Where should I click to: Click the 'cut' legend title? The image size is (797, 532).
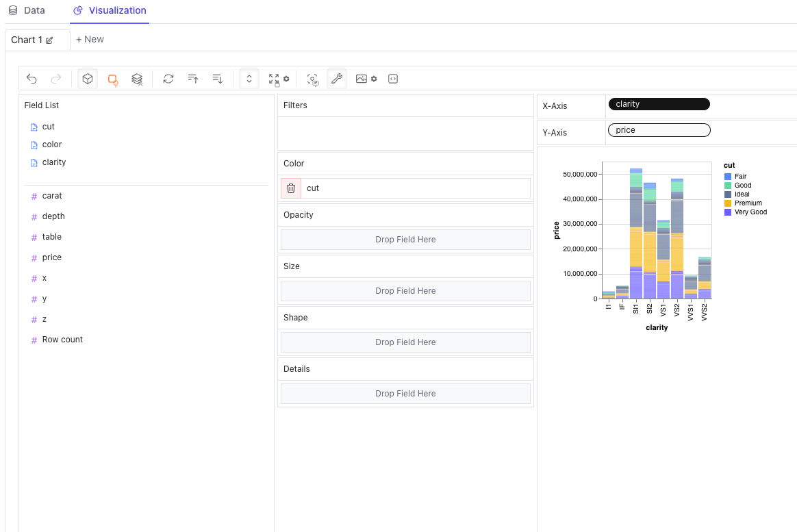tap(729, 165)
